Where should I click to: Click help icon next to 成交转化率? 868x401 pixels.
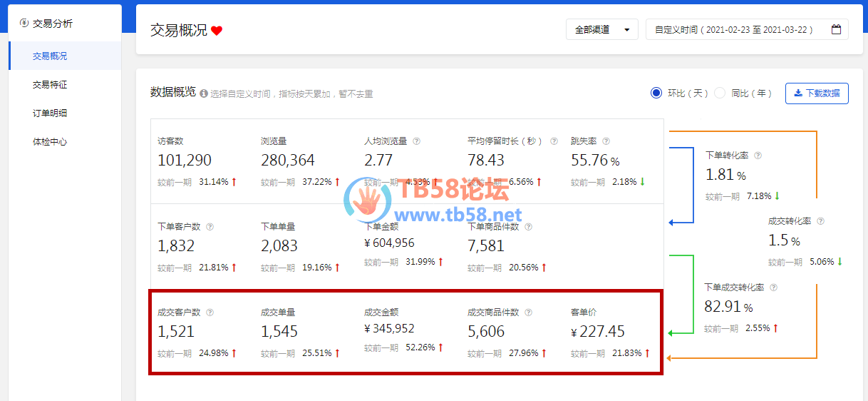[820, 221]
